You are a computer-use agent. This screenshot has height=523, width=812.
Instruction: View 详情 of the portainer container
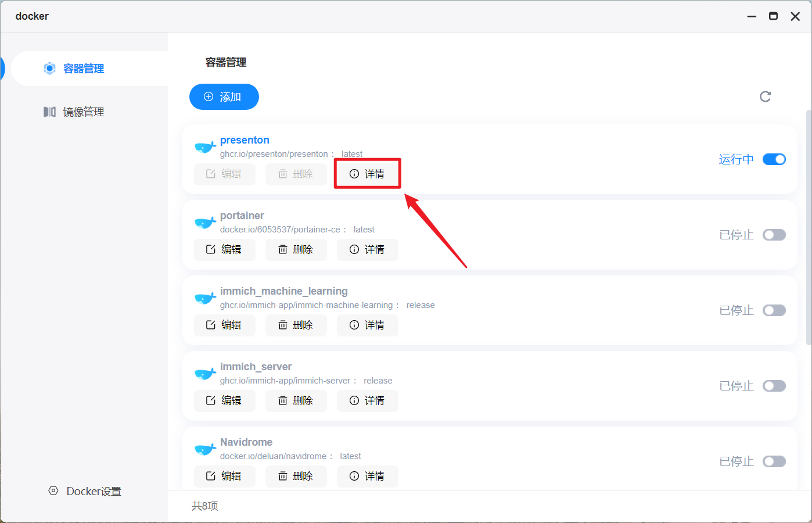click(x=368, y=249)
